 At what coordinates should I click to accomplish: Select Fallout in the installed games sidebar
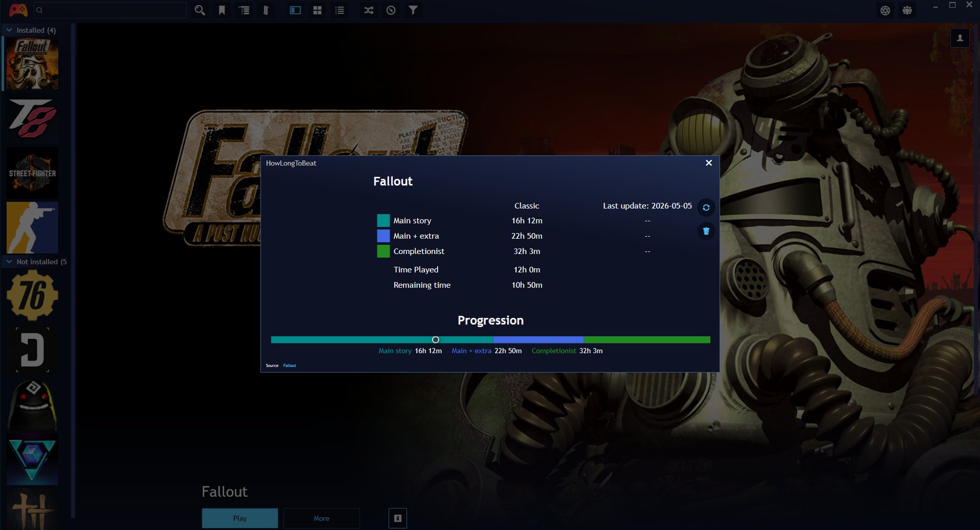tap(32, 64)
